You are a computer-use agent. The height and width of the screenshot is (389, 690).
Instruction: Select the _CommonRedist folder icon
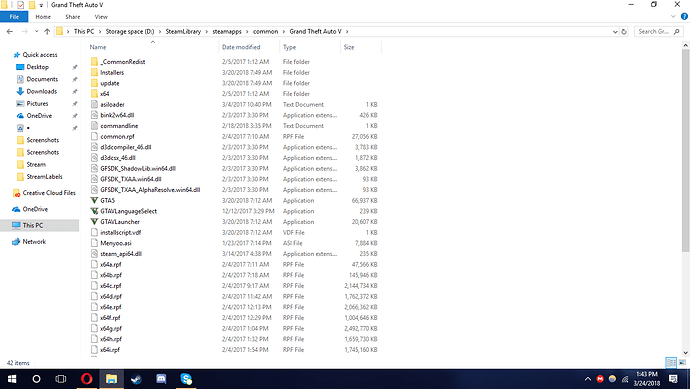coord(94,62)
